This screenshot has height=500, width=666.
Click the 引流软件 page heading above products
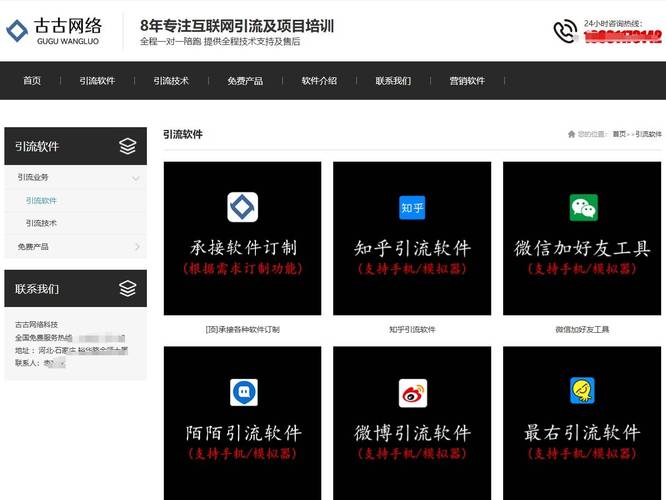[183, 134]
